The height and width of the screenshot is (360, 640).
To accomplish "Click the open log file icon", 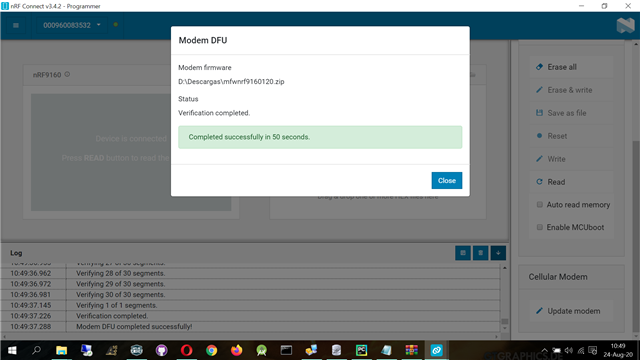I will (x=463, y=253).
